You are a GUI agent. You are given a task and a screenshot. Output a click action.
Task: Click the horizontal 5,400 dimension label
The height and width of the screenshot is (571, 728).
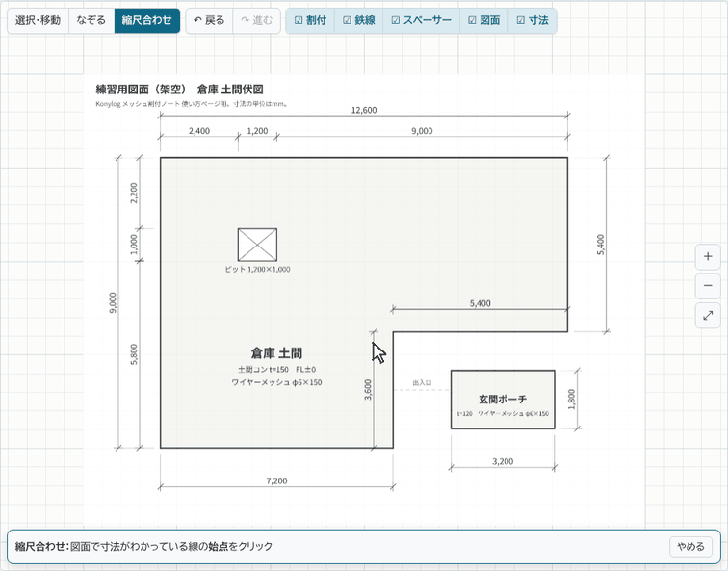coord(481,303)
